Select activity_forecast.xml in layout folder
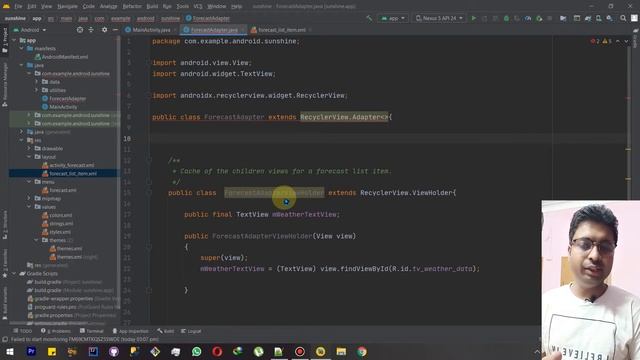This screenshot has height=360, width=640. pyautogui.click(x=68, y=165)
